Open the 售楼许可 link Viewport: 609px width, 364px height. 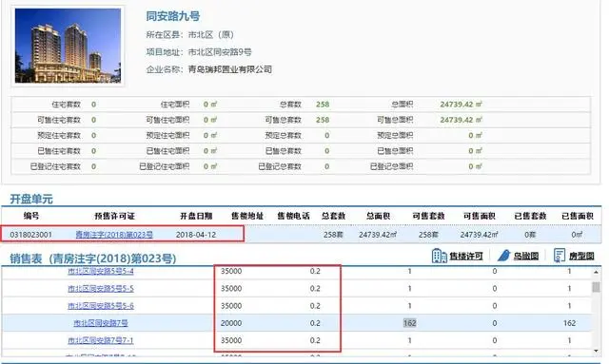click(x=466, y=256)
